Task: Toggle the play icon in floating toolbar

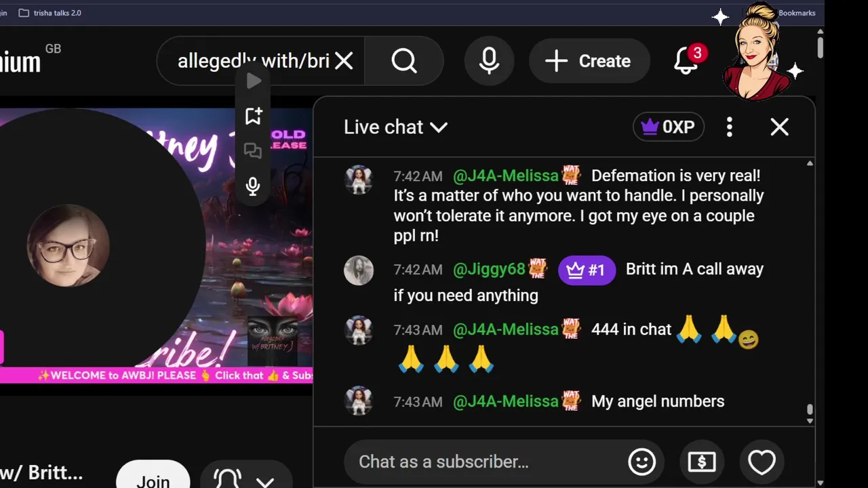Action: pos(254,81)
